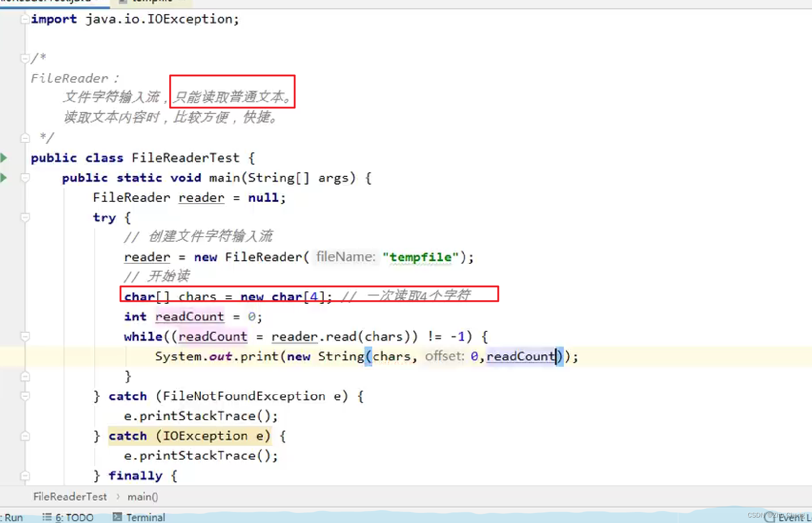The image size is (812, 523).
Task: Click the 开始读 comment
Action: (157, 276)
